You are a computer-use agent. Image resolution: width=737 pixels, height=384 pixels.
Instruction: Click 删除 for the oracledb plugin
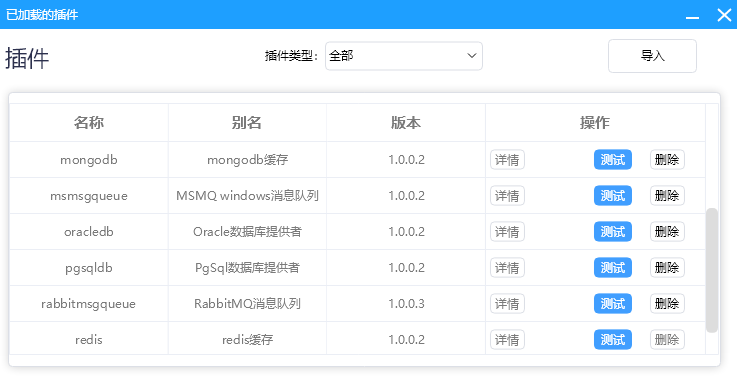tap(667, 232)
